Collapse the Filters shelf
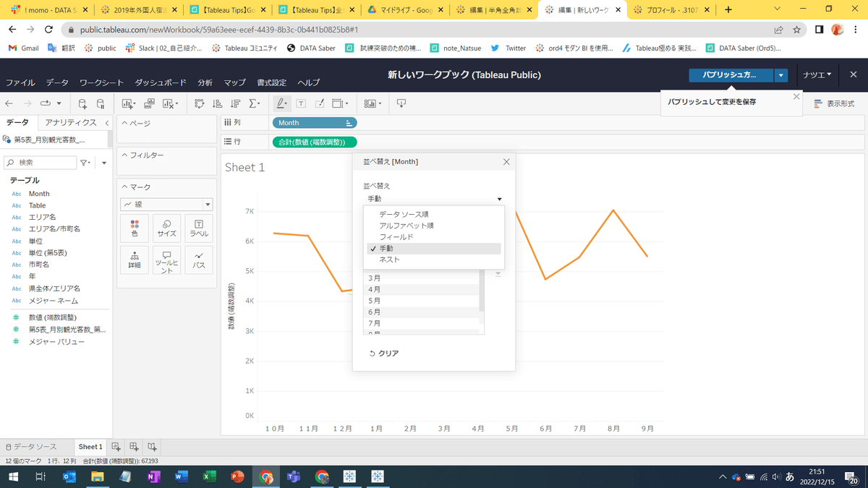 [124, 155]
